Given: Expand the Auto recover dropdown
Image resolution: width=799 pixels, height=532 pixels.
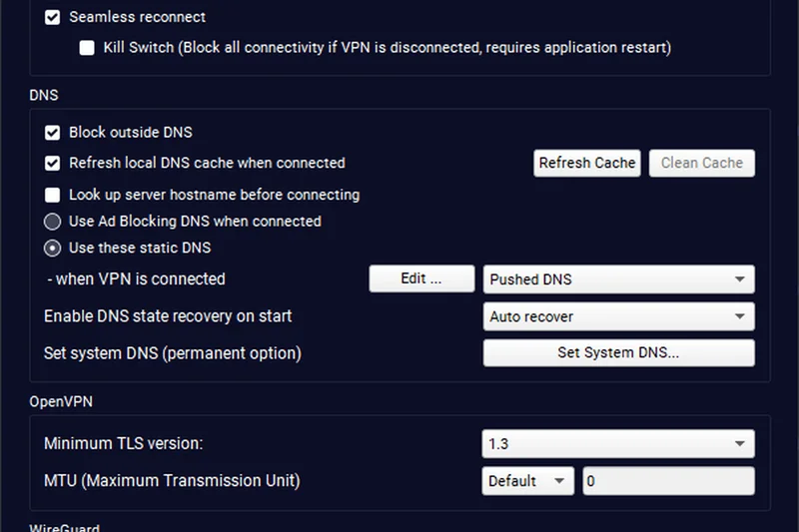Looking at the screenshot, I should point(617,317).
